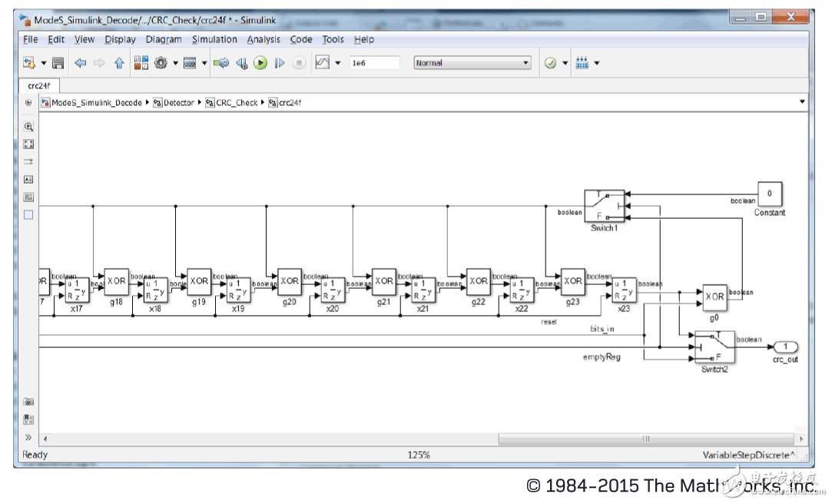Click the Save model icon

point(58,64)
